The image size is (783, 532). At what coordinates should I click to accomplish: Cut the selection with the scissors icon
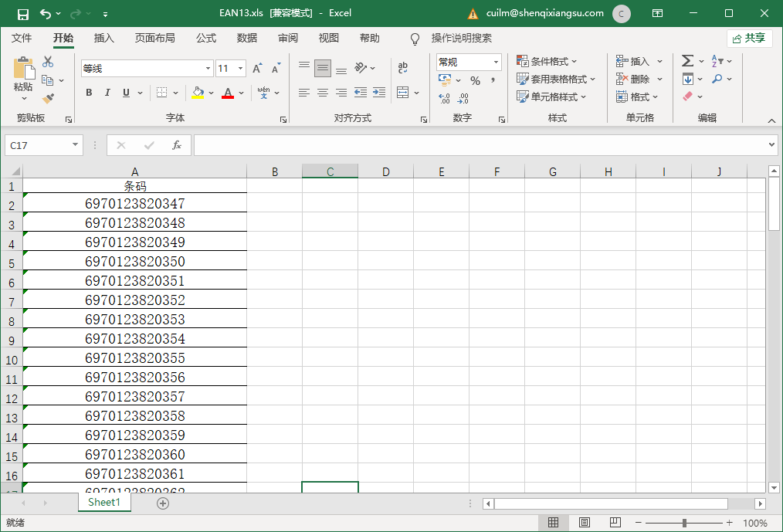tap(48, 62)
